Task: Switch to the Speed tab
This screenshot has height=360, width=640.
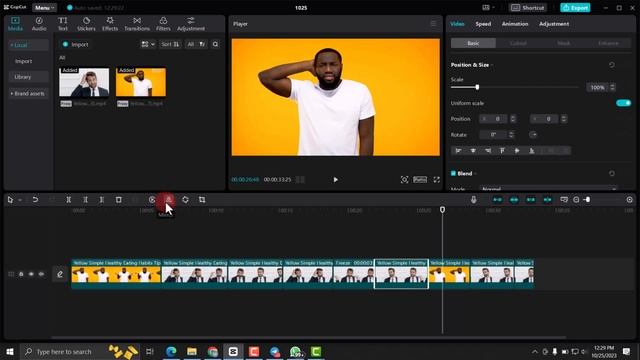Action: (483, 24)
